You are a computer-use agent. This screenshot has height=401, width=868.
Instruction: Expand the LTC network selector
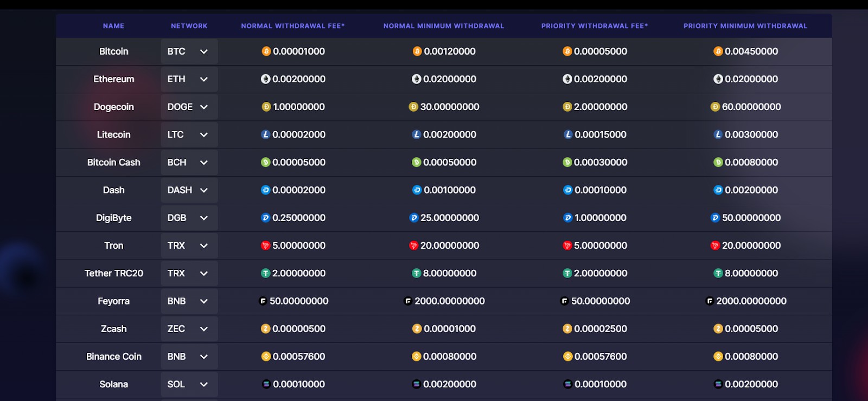coord(189,134)
